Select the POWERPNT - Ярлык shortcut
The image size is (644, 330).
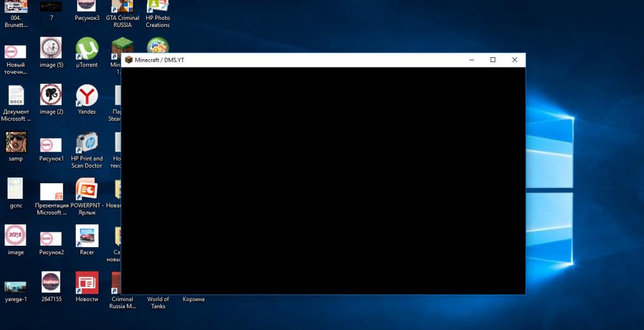point(86,190)
